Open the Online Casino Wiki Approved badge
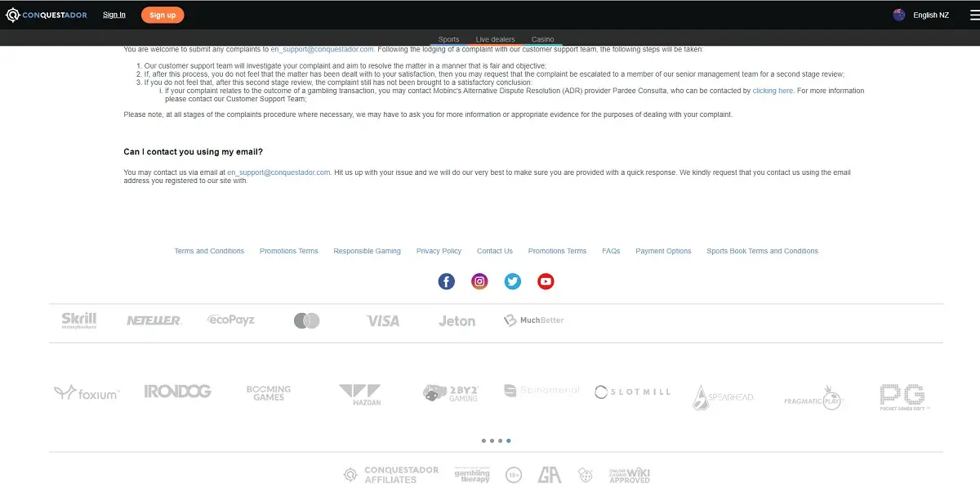Viewport: 980px width, 492px height. coord(630,475)
